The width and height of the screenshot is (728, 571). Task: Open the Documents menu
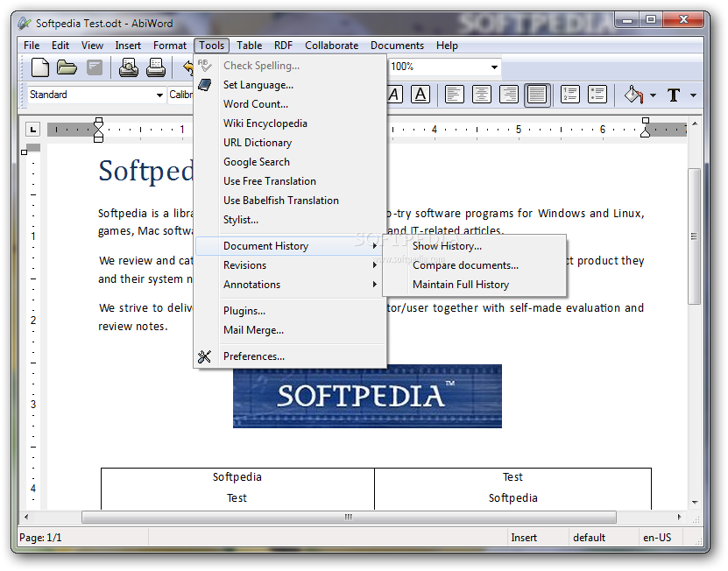397,46
